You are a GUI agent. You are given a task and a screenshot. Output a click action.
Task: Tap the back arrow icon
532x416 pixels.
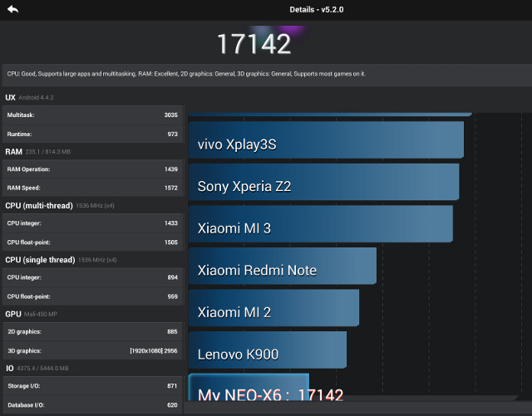click(x=13, y=9)
